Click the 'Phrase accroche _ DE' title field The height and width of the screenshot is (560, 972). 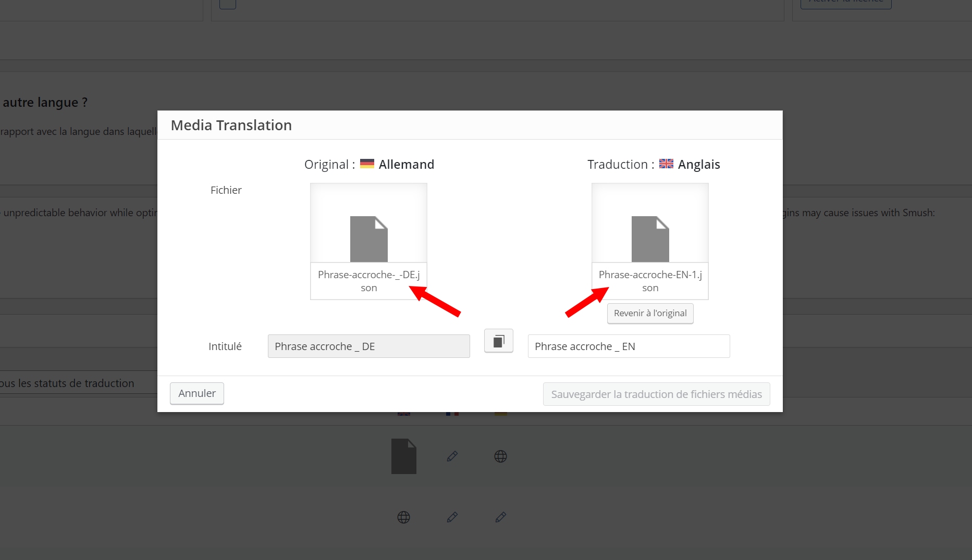click(x=368, y=346)
